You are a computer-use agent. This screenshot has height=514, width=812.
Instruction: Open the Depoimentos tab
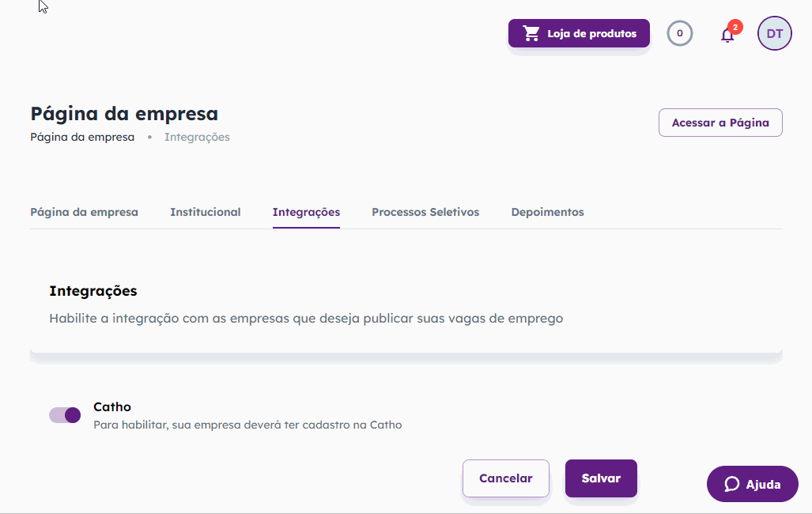point(547,212)
